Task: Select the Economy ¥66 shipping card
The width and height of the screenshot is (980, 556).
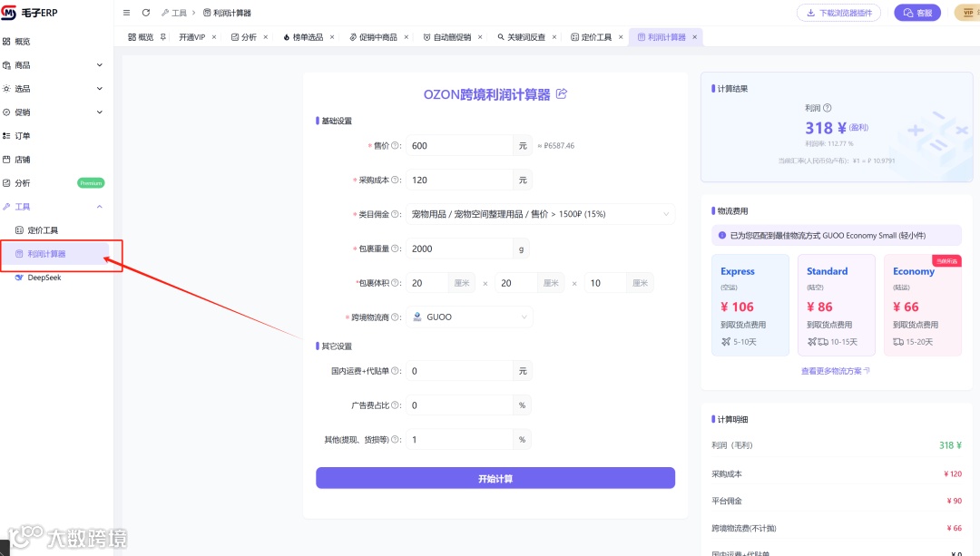Action: [x=923, y=305]
